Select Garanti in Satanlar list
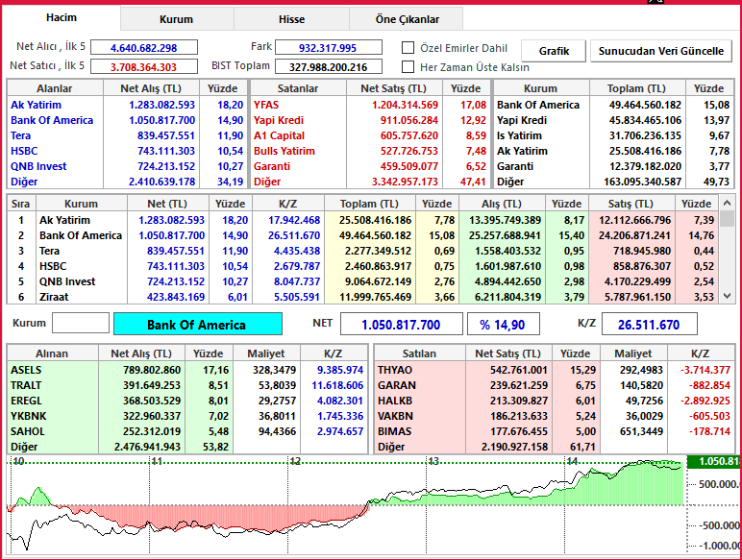 (x=272, y=166)
